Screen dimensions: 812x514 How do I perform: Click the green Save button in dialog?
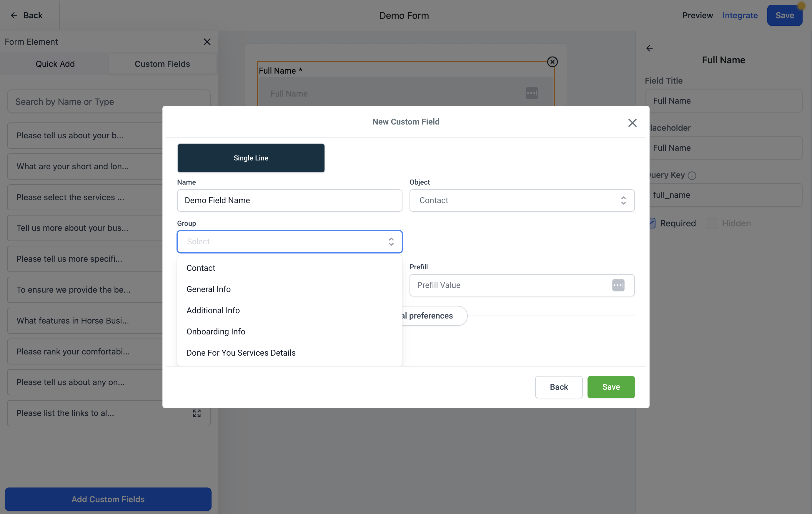[611, 387]
